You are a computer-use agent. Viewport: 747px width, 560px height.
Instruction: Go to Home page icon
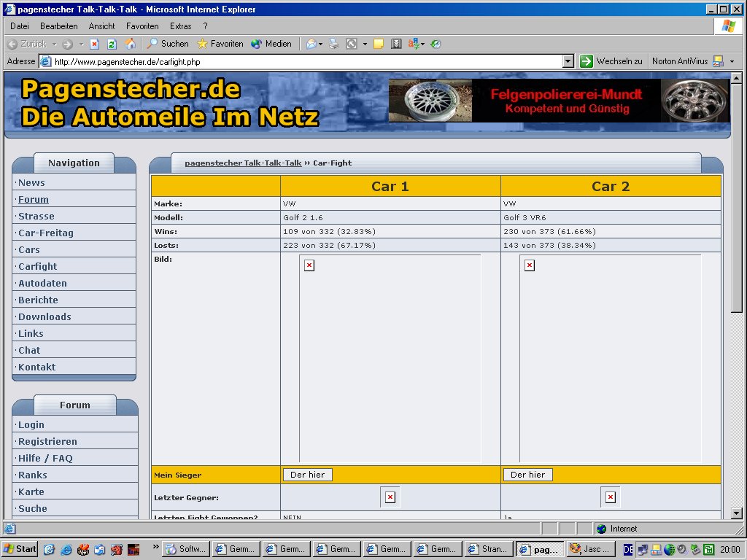pos(130,44)
